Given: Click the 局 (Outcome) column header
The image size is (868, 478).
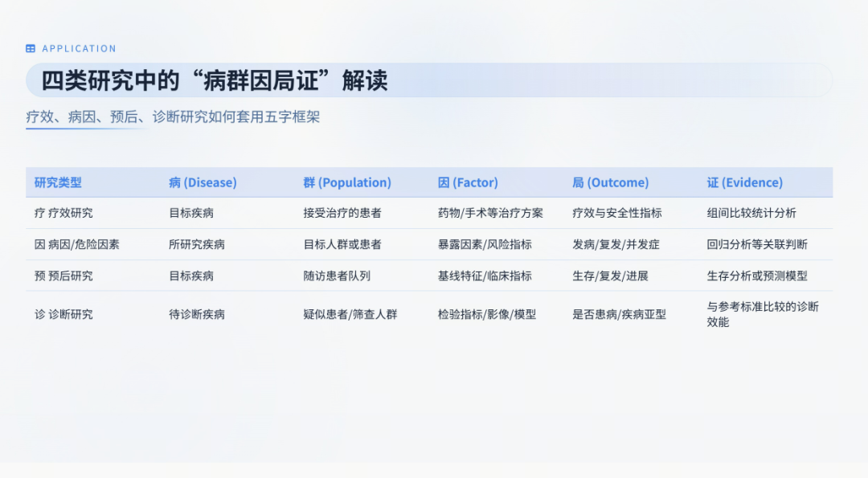Looking at the screenshot, I should (610, 182).
